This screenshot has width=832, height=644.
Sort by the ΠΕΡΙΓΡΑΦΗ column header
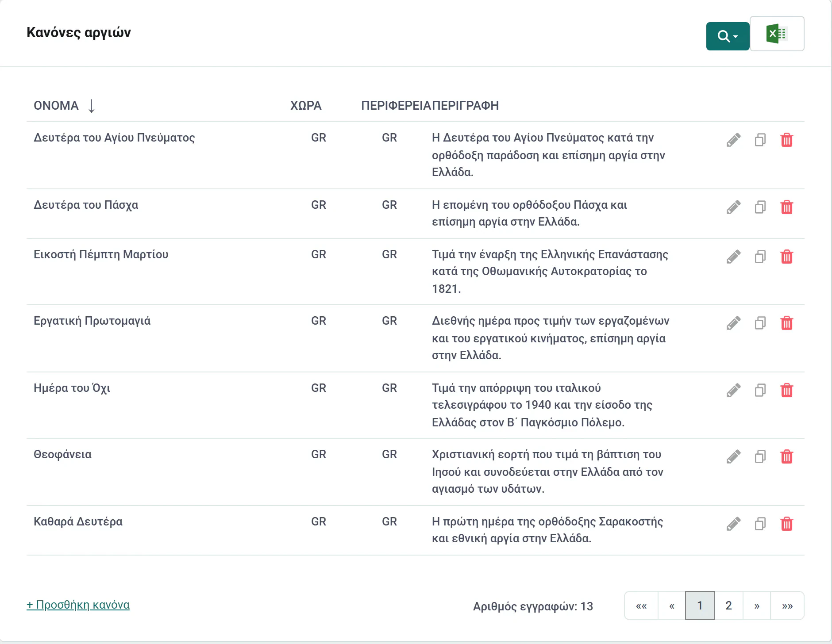466,106
